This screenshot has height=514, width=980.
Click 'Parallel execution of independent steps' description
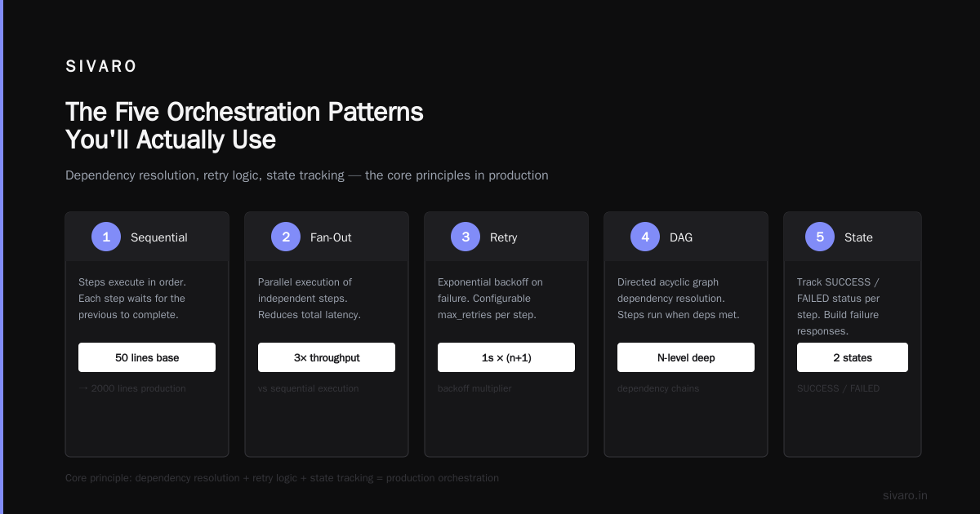tap(310, 299)
